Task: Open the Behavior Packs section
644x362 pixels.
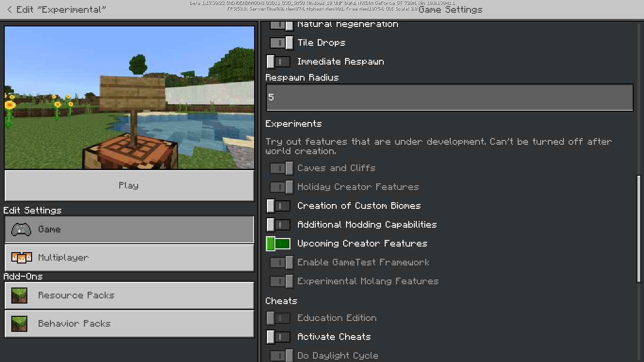Action: pos(129,324)
